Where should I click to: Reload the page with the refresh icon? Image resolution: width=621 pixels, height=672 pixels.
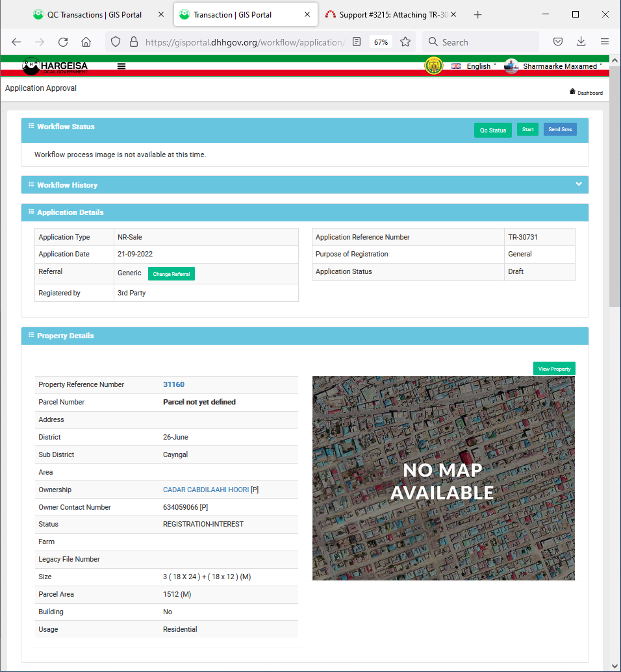(x=63, y=42)
